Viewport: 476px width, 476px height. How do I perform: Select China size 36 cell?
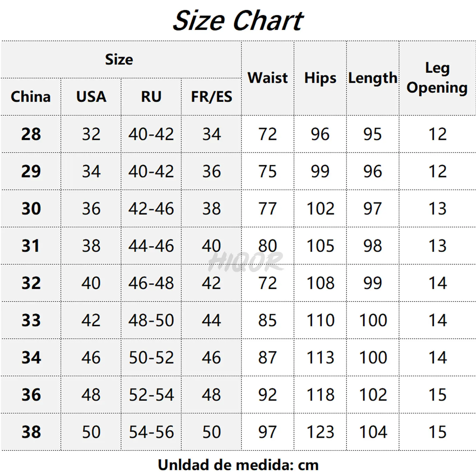coord(31,395)
